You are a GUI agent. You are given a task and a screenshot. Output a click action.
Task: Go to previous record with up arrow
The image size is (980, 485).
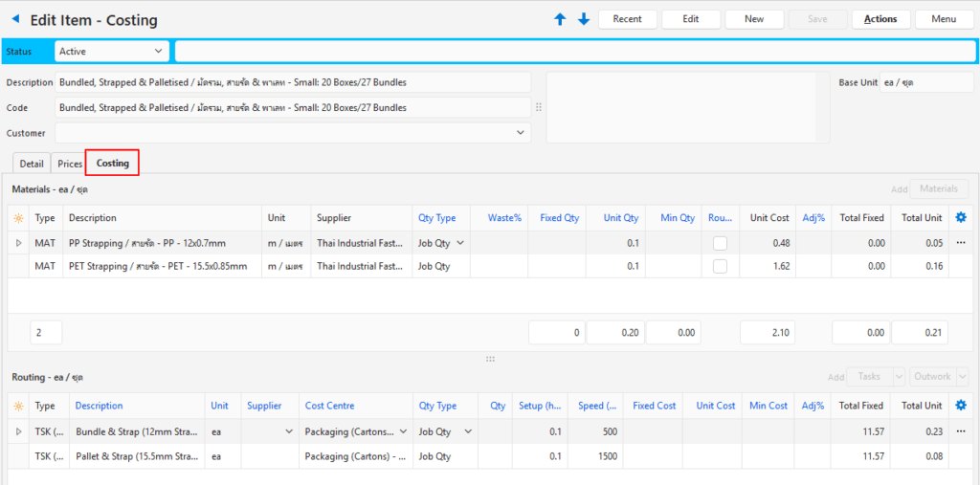point(560,19)
